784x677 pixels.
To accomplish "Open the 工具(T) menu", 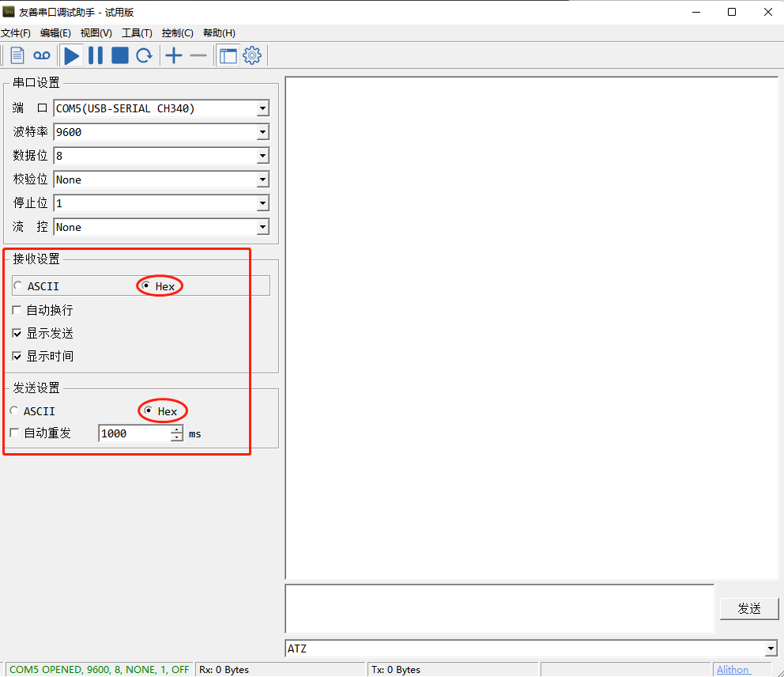I will click(137, 33).
